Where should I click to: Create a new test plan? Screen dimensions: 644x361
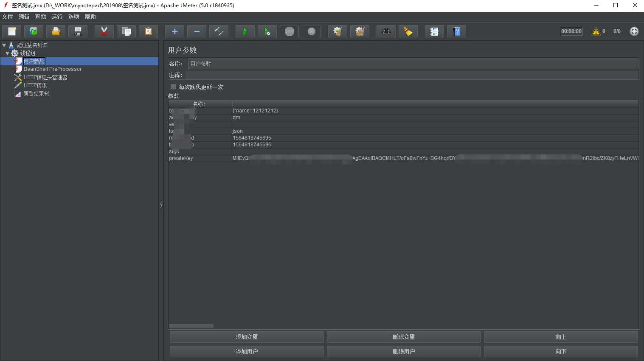tap(12, 31)
